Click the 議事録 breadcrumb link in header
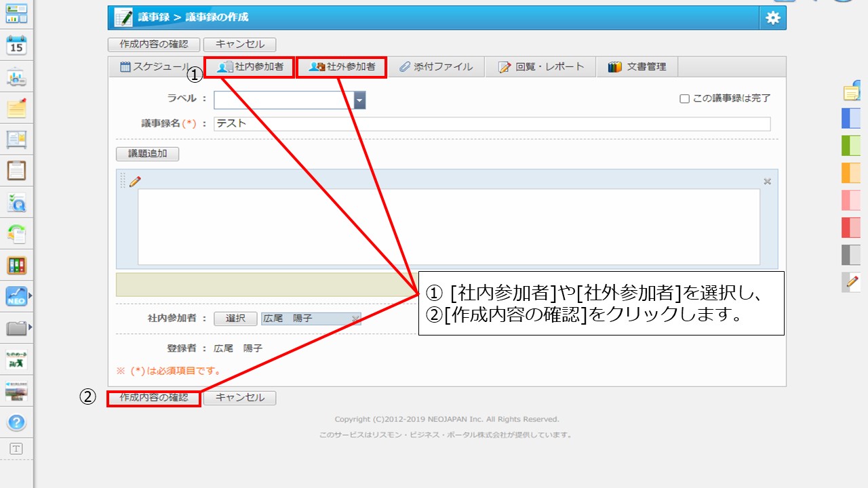 tap(153, 18)
